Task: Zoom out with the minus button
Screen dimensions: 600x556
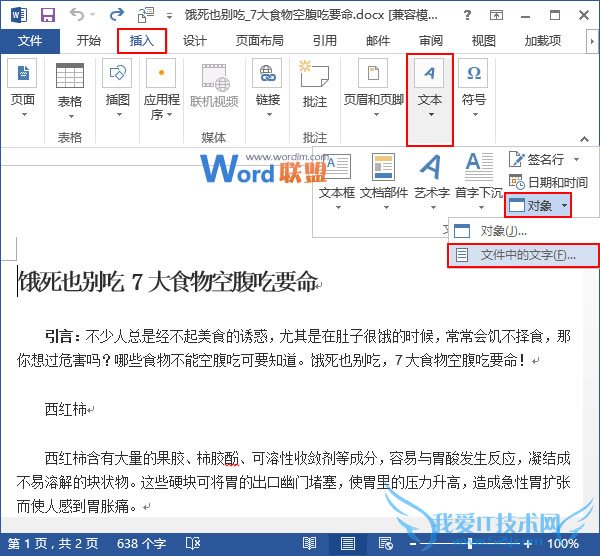Action: coord(412,544)
